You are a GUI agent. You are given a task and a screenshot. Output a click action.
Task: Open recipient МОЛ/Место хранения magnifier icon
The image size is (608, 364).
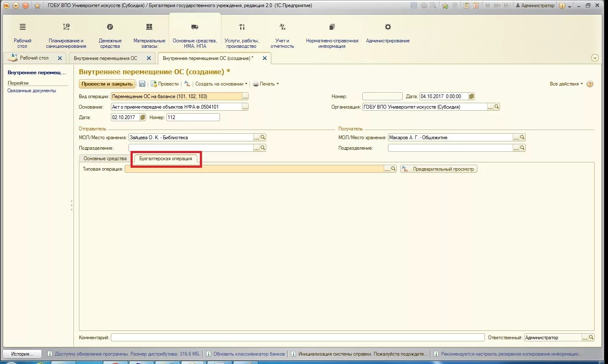[522, 138]
